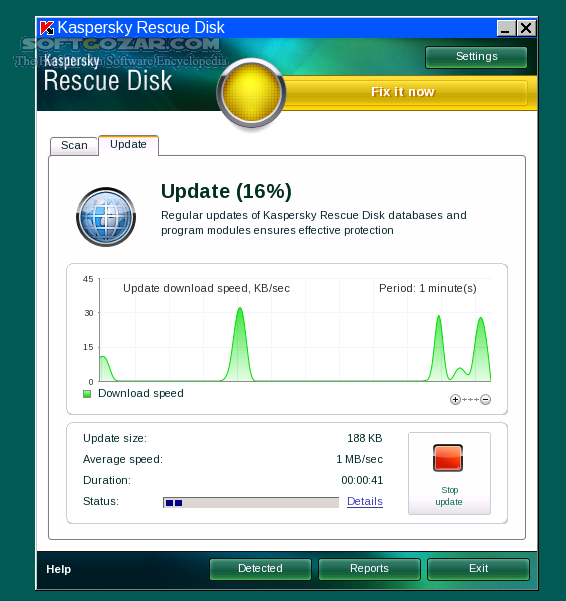This screenshot has width=566, height=601.
Task: Open the Detected threats list
Action: click(x=260, y=569)
